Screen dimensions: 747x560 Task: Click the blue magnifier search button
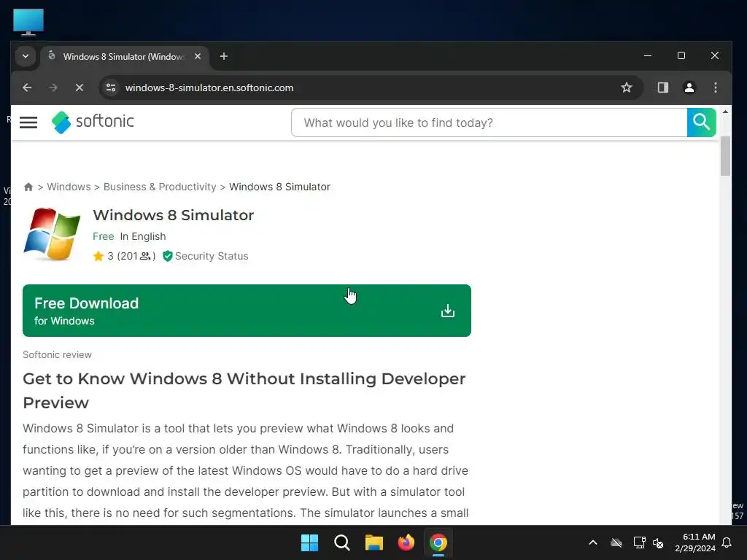(x=701, y=122)
